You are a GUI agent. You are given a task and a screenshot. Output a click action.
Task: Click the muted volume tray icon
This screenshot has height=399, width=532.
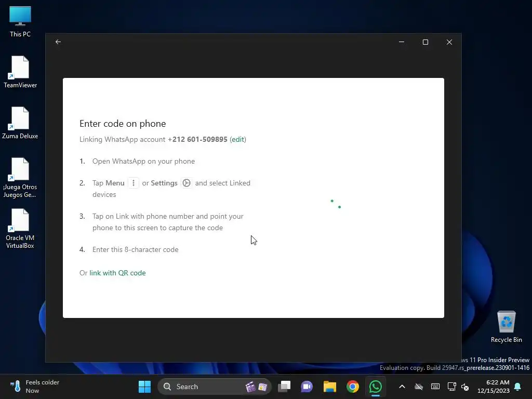[465, 387]
